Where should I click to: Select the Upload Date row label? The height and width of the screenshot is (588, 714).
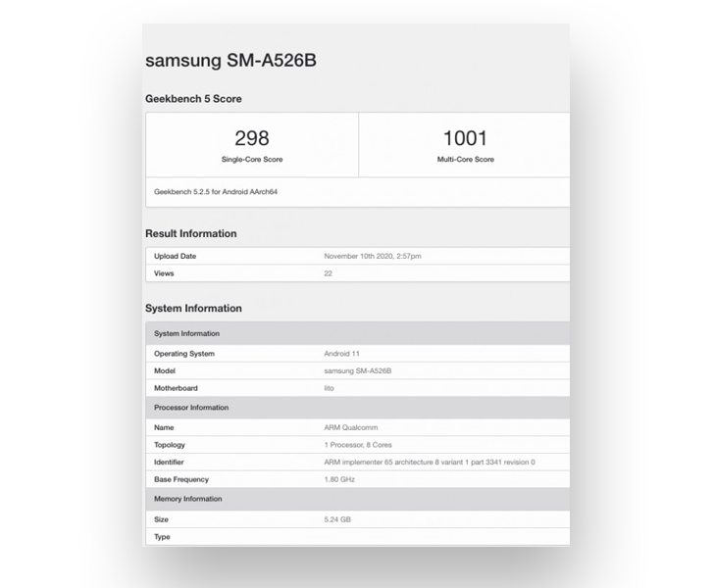point(176,256)
